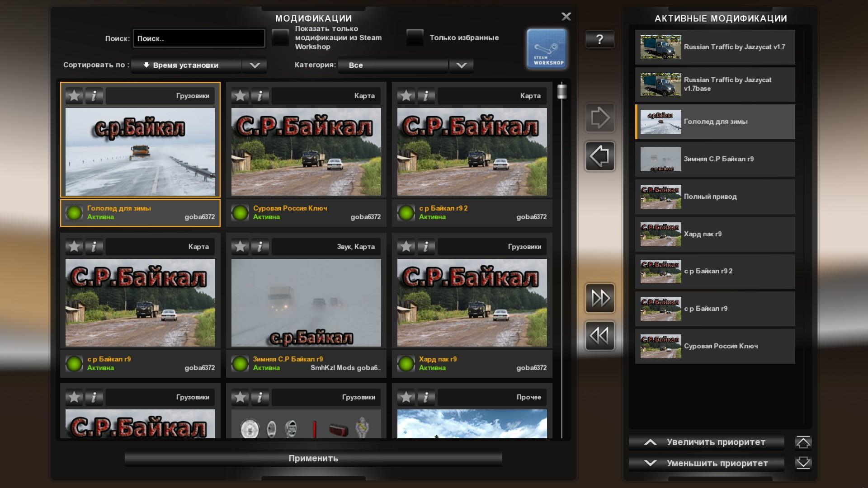Viewport: 868px width, 488px height.
Task: Click the Поиск search input field
Action: coord(199,38)
